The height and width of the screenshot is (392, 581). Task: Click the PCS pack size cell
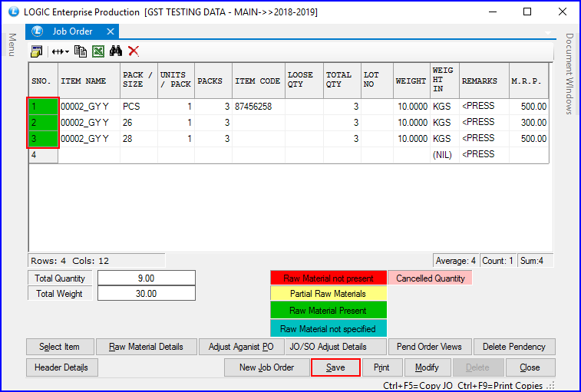[x=139, y=107]
